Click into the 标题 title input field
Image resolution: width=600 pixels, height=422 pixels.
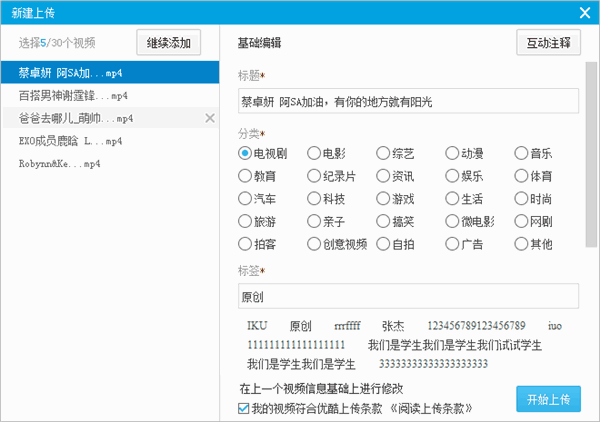click(408, 101)
